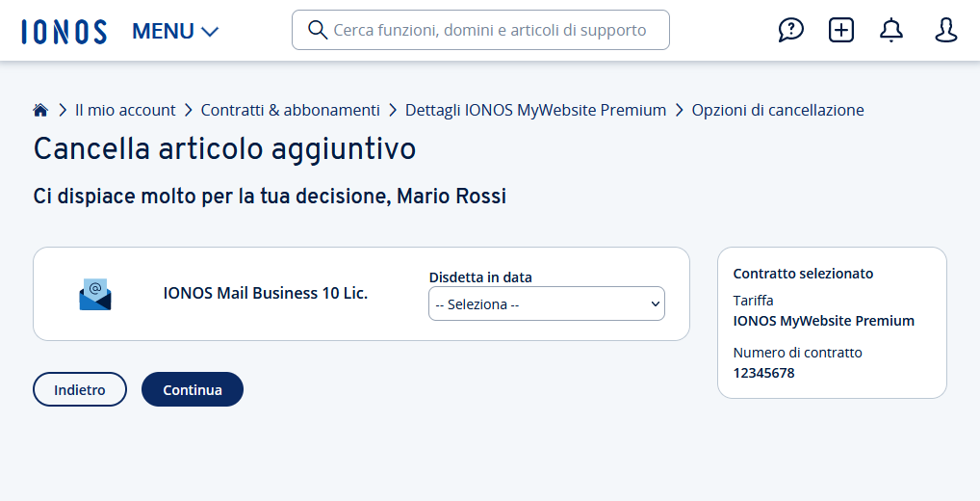This screenshot has height=501, width=980.
Task: Select 'IONOS MyWebsite Premium' tariff text
Action: (x=824, y=321)
